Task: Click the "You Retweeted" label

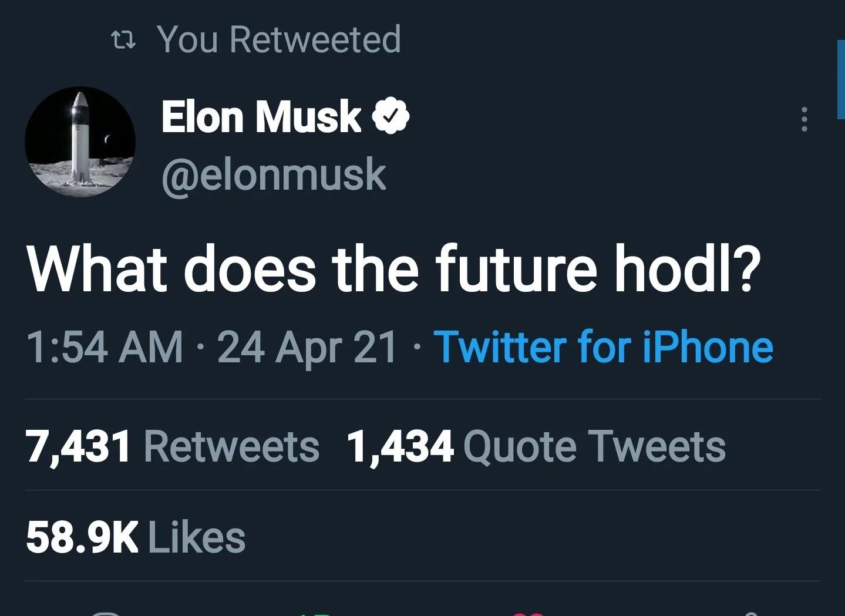Action: (x=279, y=39)
